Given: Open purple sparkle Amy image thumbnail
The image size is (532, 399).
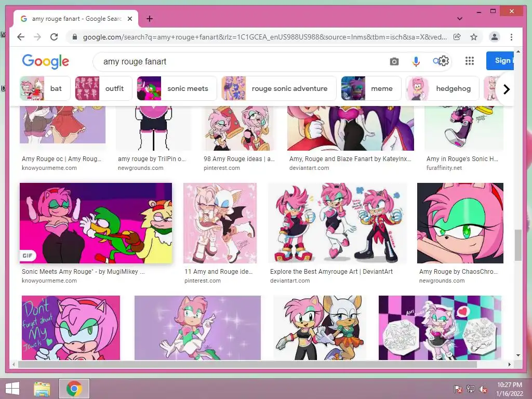Looking at the screenshot, I should tap(197, 328).
